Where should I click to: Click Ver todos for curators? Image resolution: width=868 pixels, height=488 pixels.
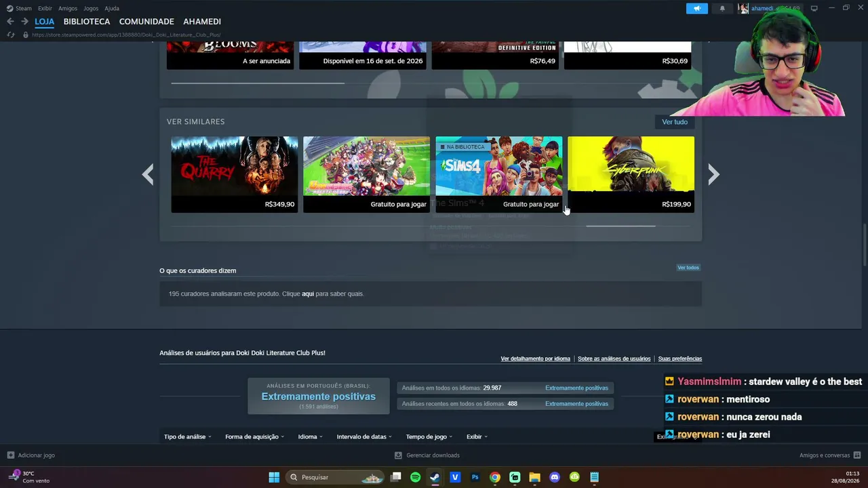(x=688, y=268)
